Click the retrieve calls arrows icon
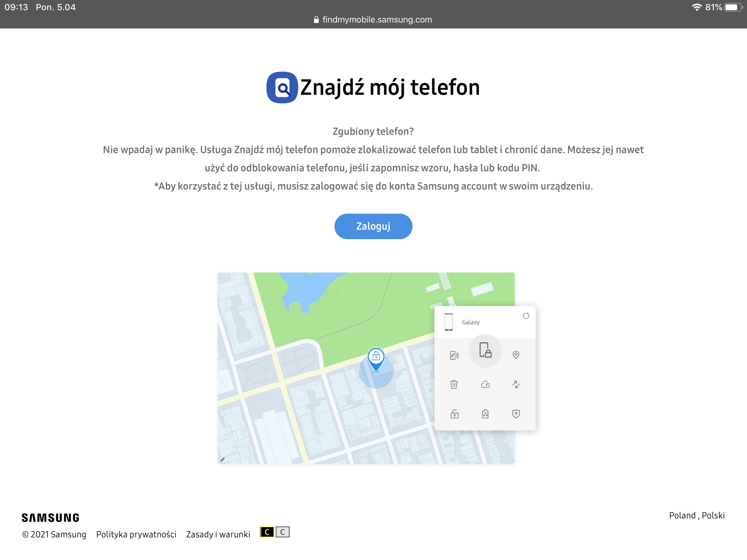Image resolution: width=747 pixels, height=560 pixels. (x=516, y=384)
